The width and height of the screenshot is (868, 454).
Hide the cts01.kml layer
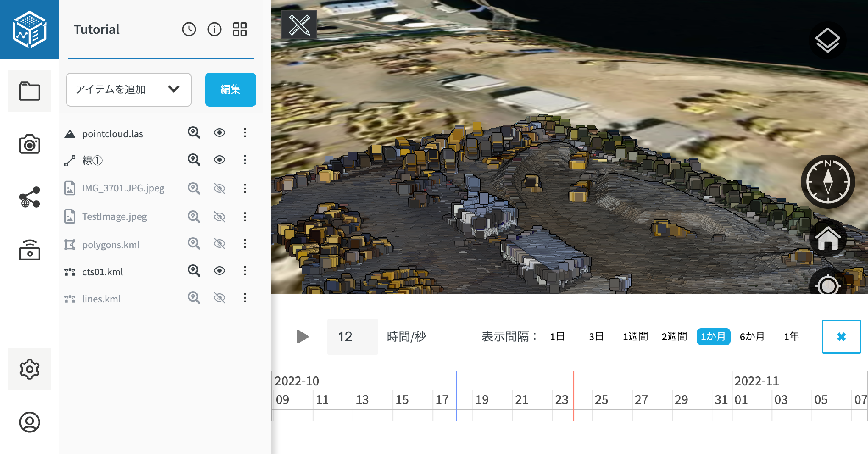pos(219,271)
